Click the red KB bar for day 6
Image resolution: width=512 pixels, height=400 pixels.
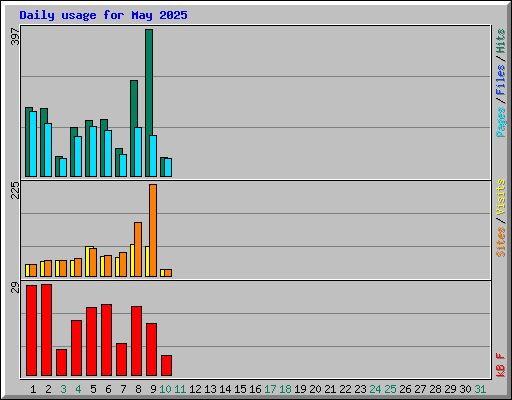click(x=107, y=340)
